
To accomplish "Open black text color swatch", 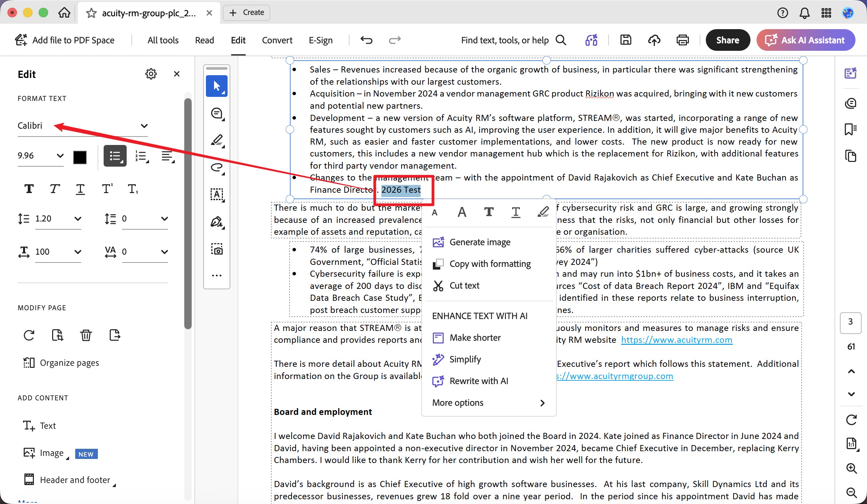I will 80,157.
